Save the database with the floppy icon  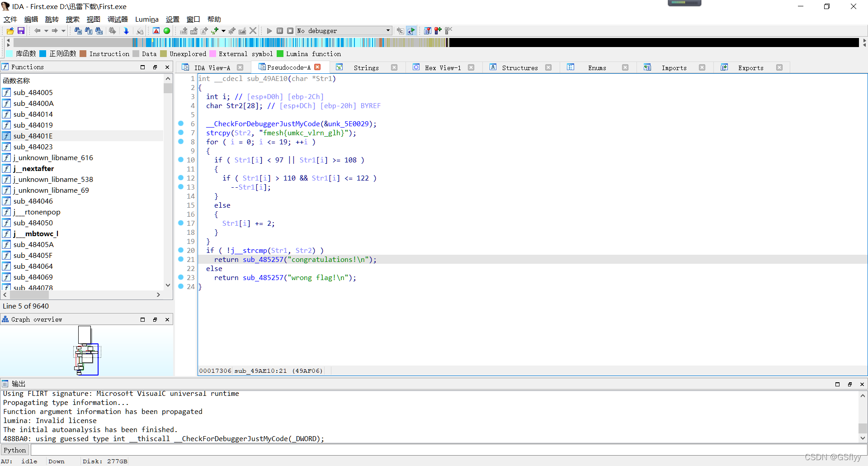(21, 31)
